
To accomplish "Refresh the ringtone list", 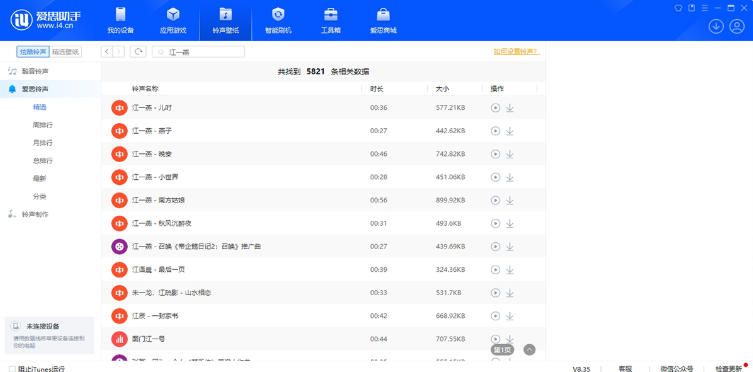I will [x=138, y=51].
